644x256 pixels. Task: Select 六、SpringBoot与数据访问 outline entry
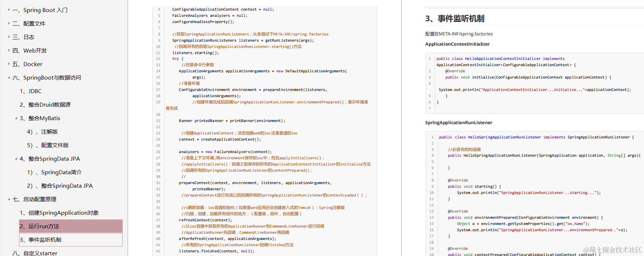(47, 77)
